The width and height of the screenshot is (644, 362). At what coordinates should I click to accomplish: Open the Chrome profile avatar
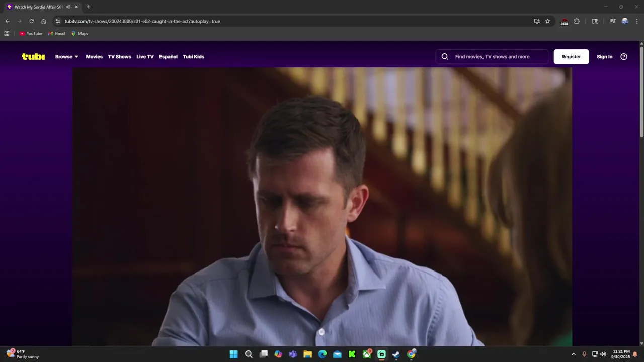625,21
